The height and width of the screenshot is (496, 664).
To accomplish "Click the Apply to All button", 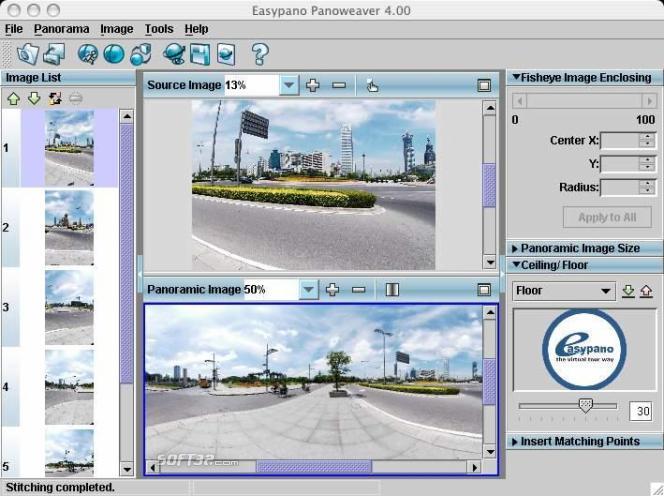I will [607, 217].
